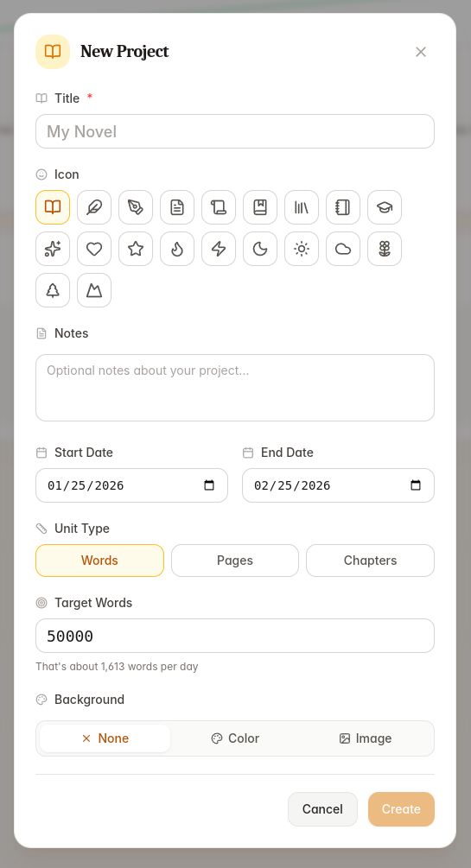Select the pine tree icon

(53, 290)
